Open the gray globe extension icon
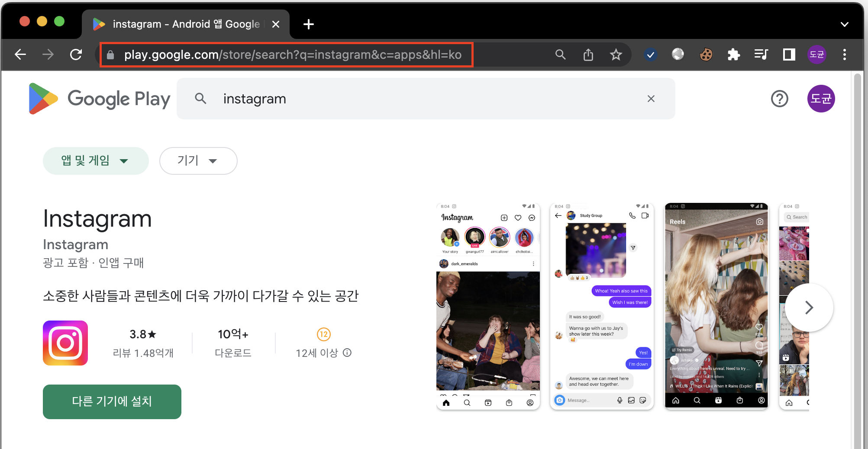The width and height of the screenshot is (868, 449). pyautogui.click(x=678, y=55)
